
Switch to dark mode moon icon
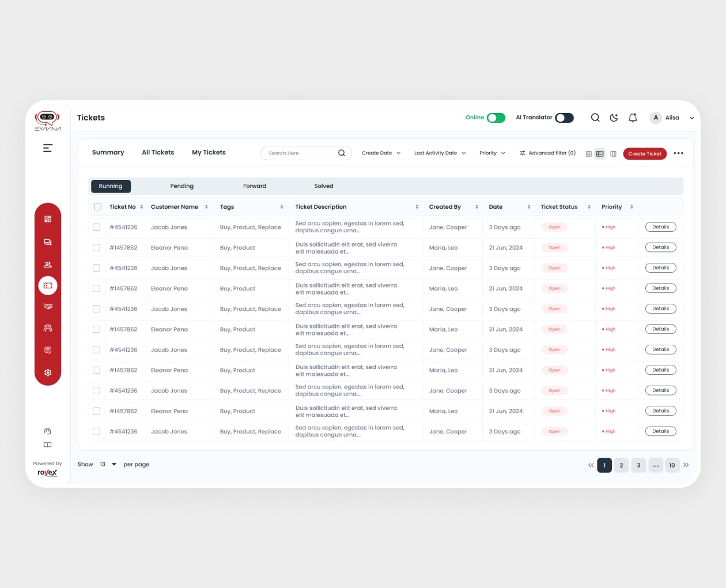[x=614, y=118]
